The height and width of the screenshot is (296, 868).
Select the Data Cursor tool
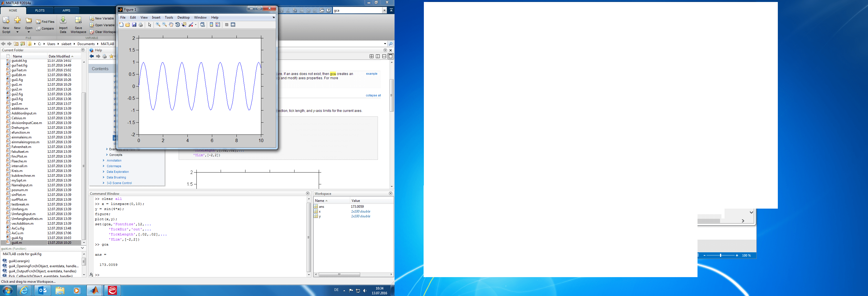pyautogui.click(x=184, y=25)
